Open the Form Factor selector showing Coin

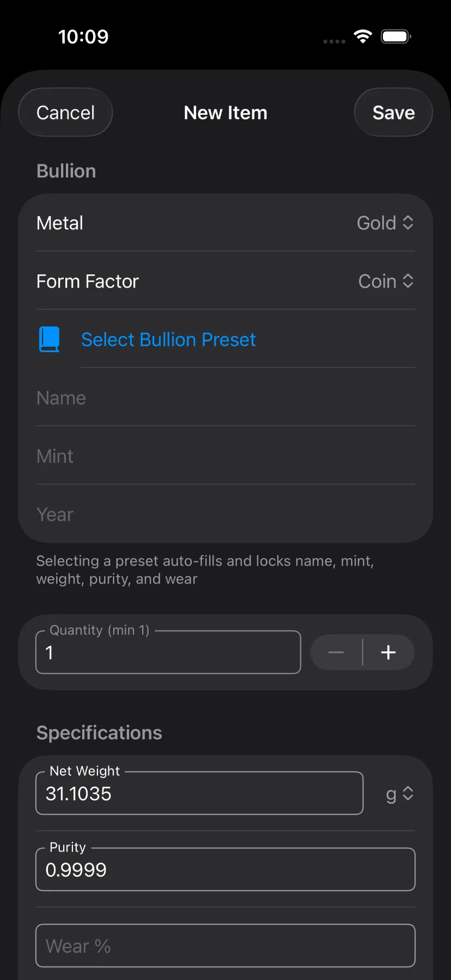[x=378, y=281]
